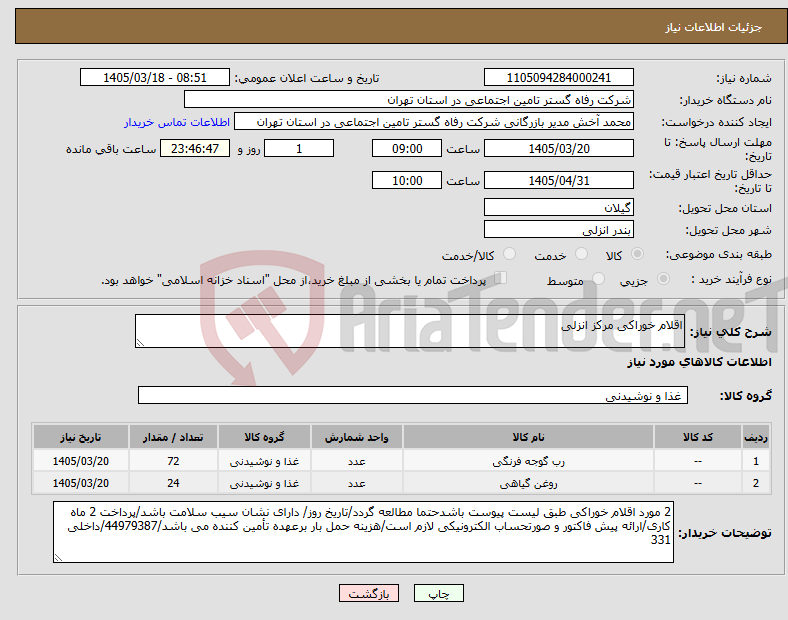788x620 pixels.
Task: Click the response deadline date 1405/03/20 field
Action: tap(558, 148)
